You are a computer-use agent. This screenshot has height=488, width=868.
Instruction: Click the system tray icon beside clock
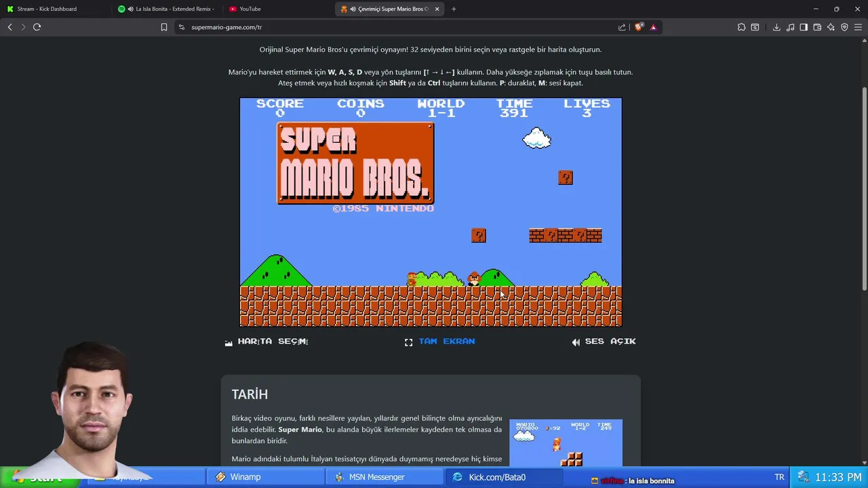(x=803, y=477)
